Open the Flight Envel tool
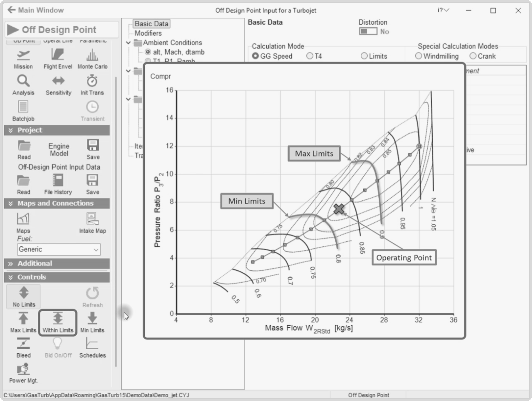The image size is (532, 401). (x=58, y=59)
